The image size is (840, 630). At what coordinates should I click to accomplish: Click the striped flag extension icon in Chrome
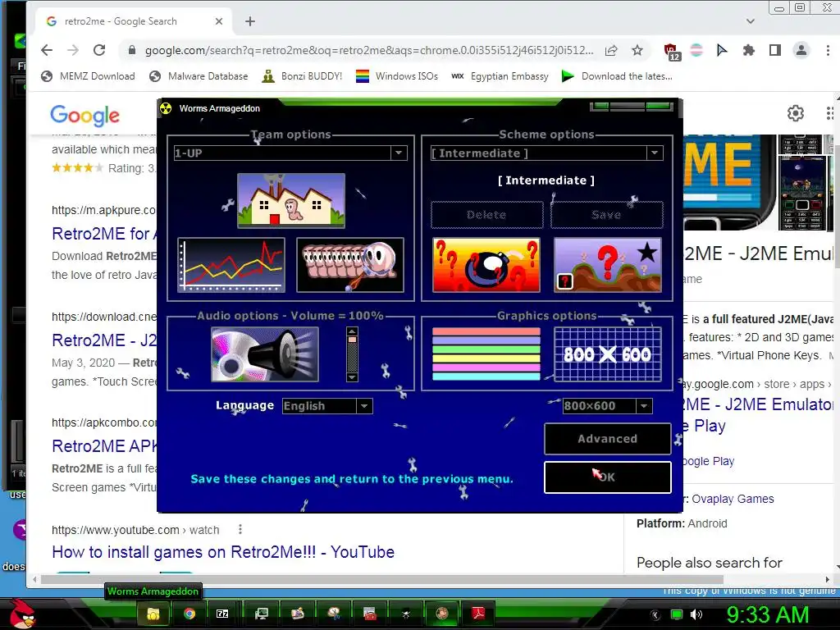[696, 50]
